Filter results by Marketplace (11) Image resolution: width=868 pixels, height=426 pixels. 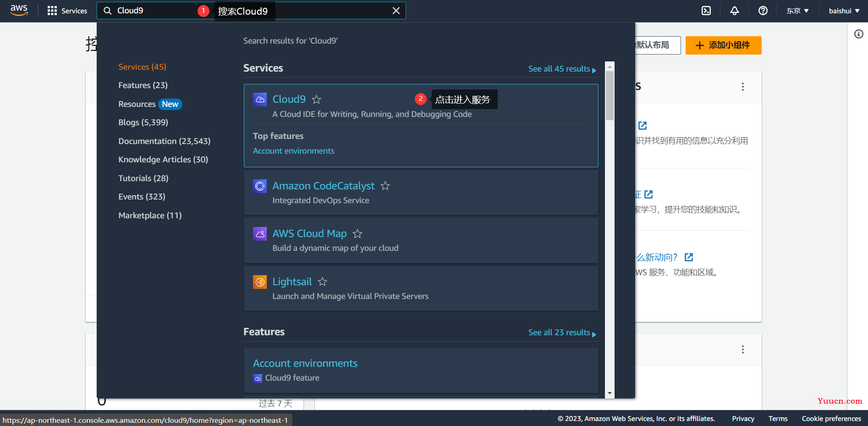click(150, 216)
